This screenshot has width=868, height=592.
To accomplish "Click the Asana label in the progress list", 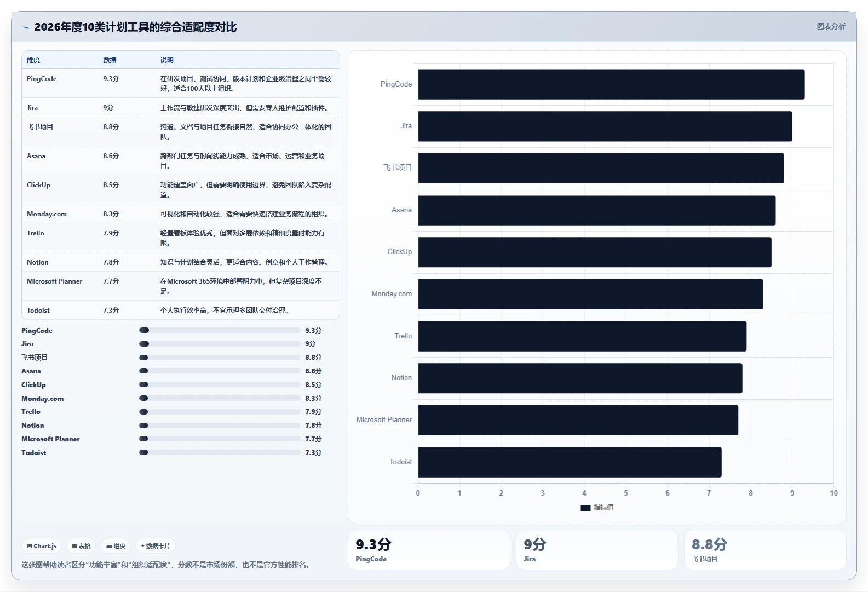I will (x=31, y=371).
